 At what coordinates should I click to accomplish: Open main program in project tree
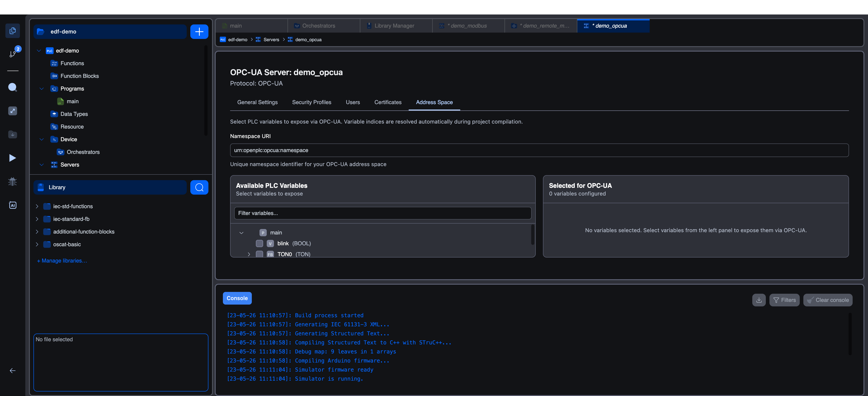click(72, 102)
